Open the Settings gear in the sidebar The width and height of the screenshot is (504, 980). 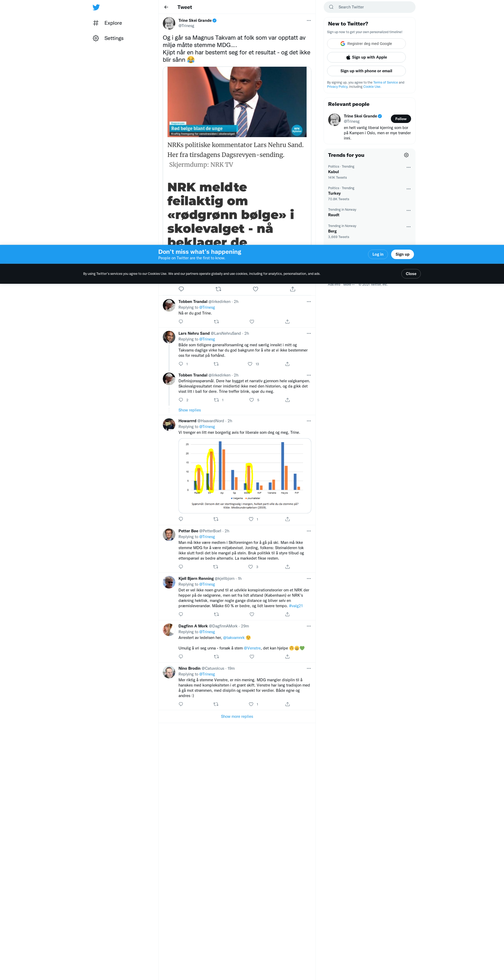pyautogui.click(x=96, y=38)
